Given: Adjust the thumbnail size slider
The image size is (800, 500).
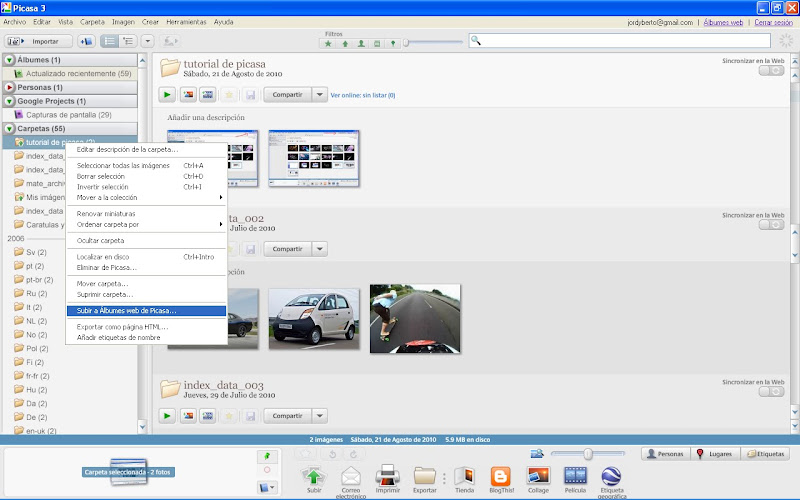Looking at the screenshot, I should click(588, 454).
